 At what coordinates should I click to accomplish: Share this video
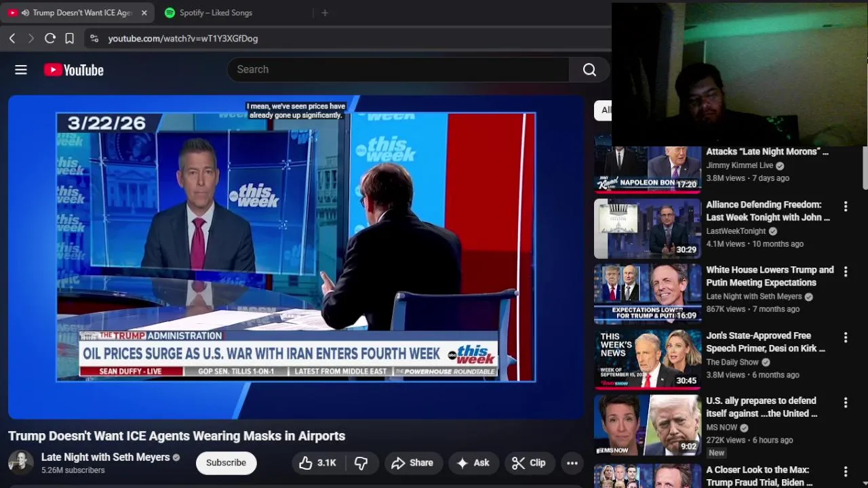[412, 463]
